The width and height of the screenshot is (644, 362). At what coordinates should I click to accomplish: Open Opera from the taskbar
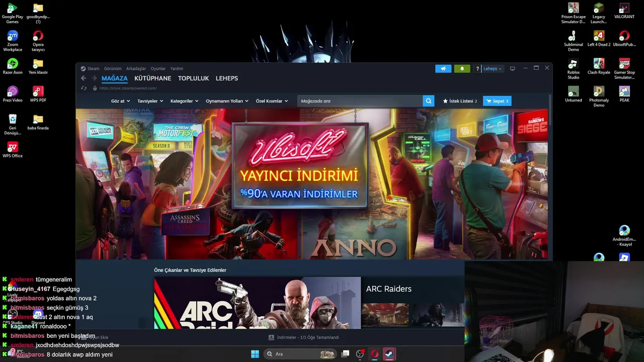point(374,354)
